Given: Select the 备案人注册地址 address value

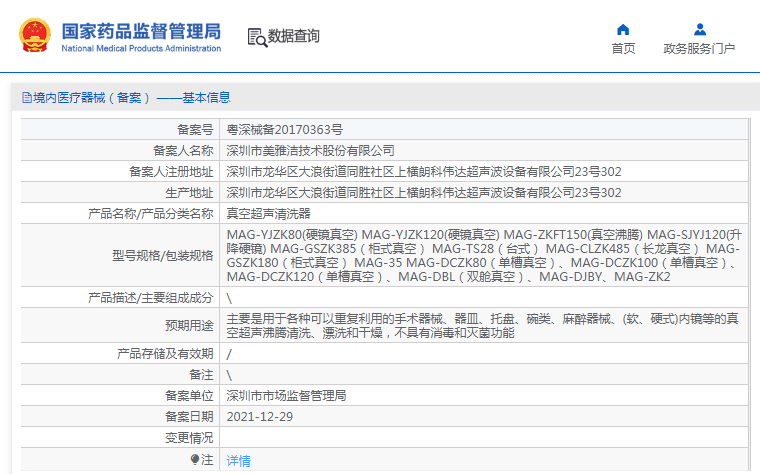Looking at the screenshot, I should (x=424, y=172).
